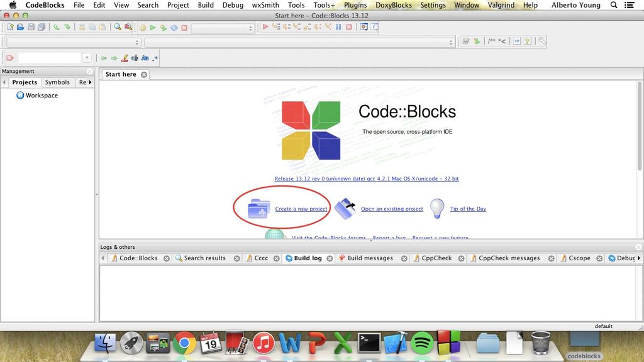644x362 pixels.
Task: Click the red Debug/Continue play icon
Action: click(265, 26)
